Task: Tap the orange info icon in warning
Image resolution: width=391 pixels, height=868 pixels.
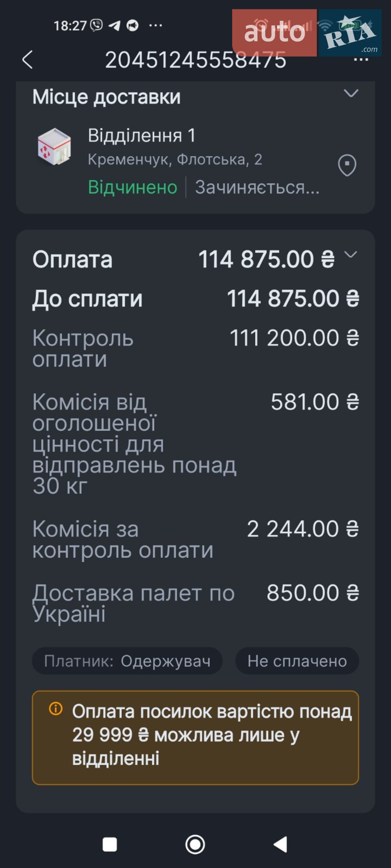Action: [56, 708]
